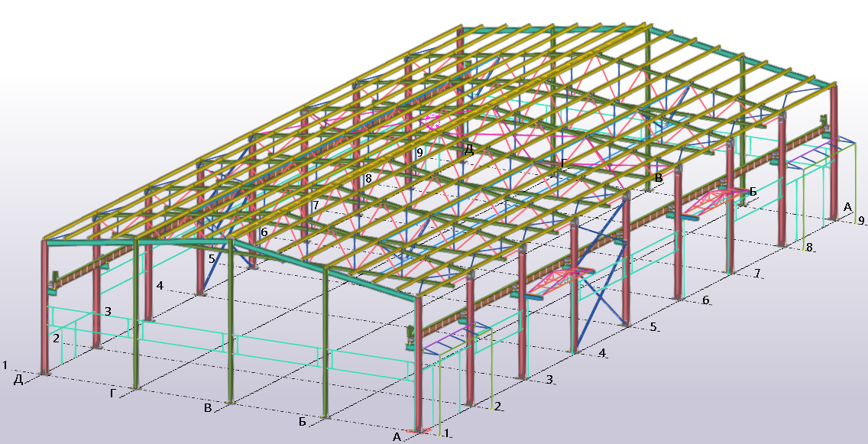Click grid label 9 next to far label А
The width and height of the screenshot is (868, 444).
coord(861,221)
